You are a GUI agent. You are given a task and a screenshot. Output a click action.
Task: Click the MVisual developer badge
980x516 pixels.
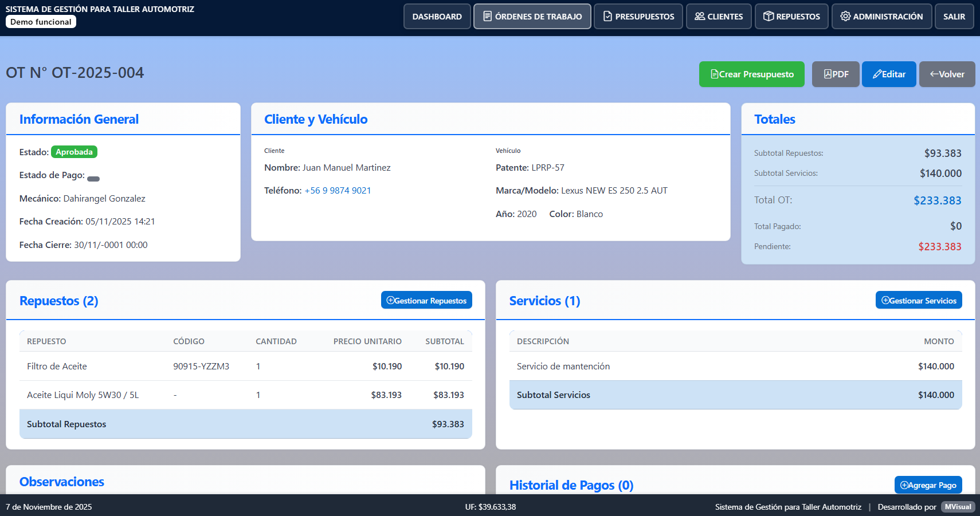[958, 507]
